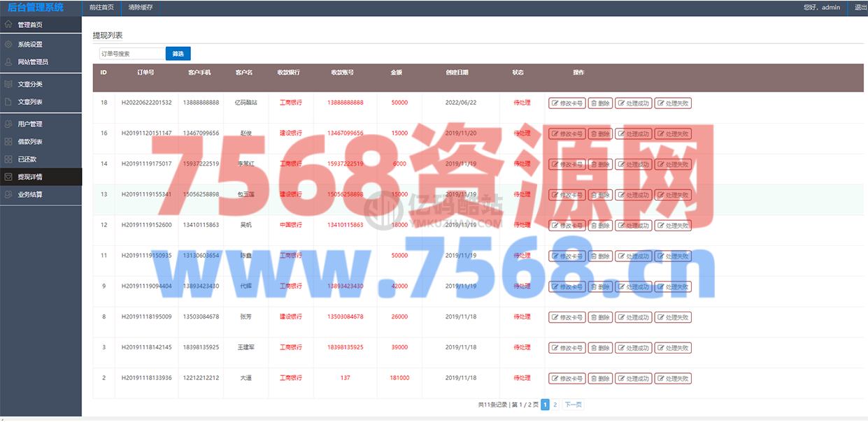Focus the 订单号搜索 search field
The width and height of the screenshot is (868, 422).
click(131, 54)
